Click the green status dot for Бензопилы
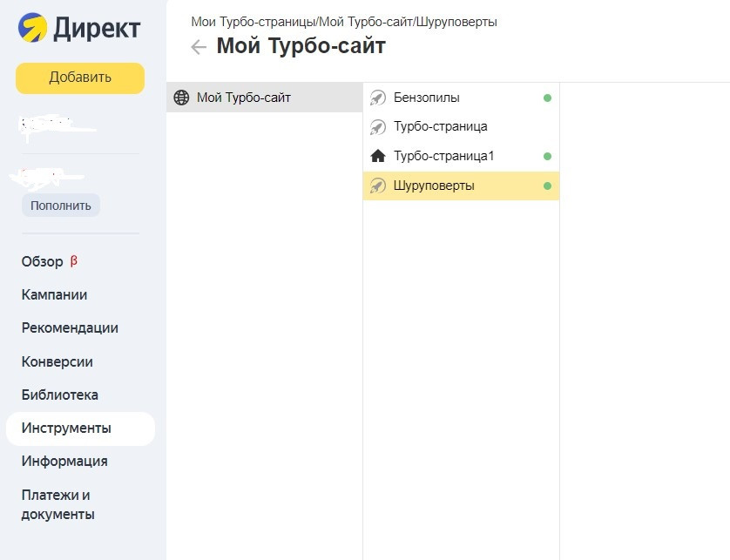The image size is (730, 560). [547, 98]
